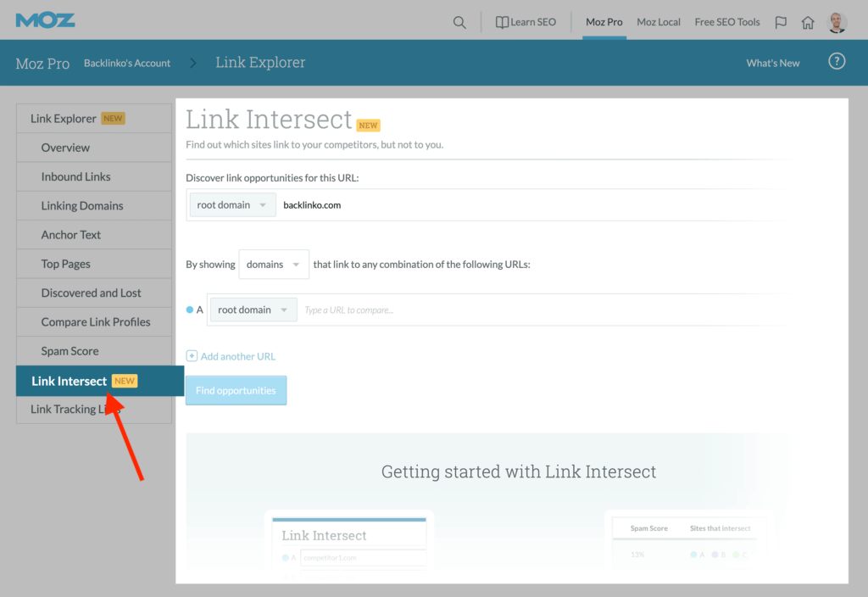The height and width of the screenshot is (597, 868).
Task: Open Free SEO Tools menu
Action: coord(726,22)
